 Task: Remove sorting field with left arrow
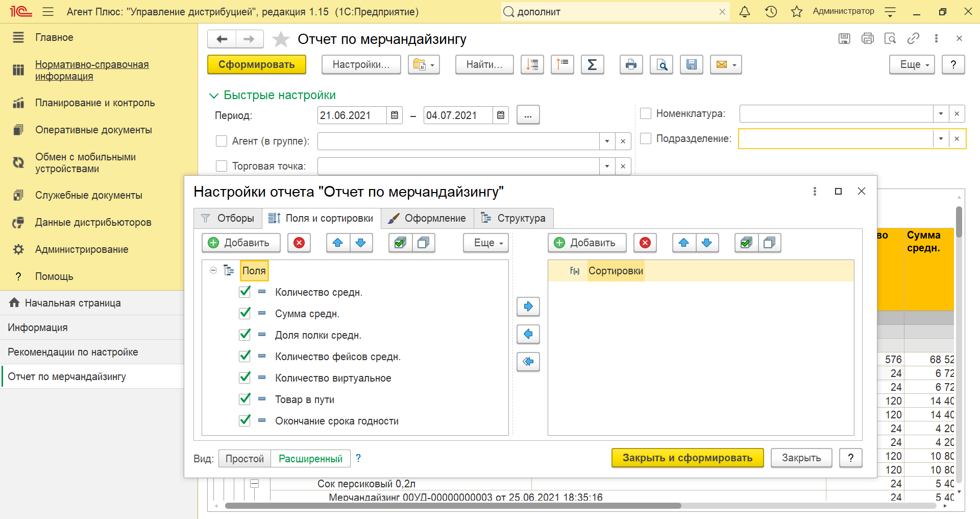(x=528, y=334)
